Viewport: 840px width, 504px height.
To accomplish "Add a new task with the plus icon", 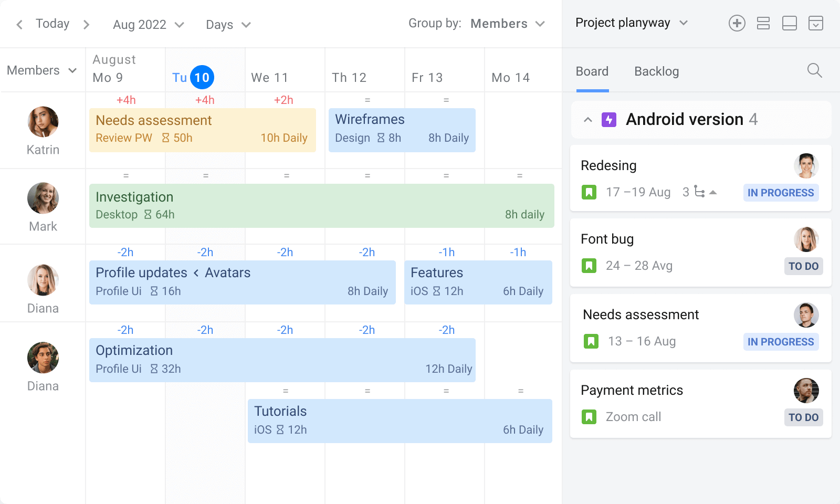I will pyautogui.click(x=737, y=23).
